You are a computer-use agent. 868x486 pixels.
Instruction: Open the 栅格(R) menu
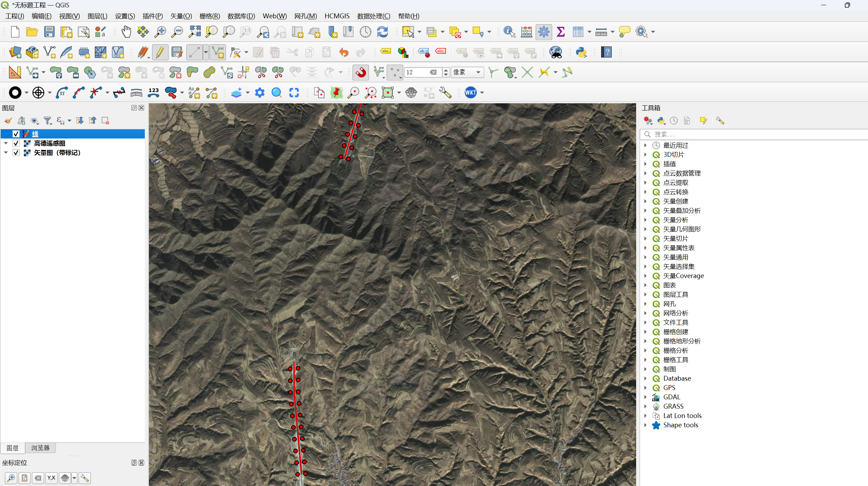tap(209, 16)
